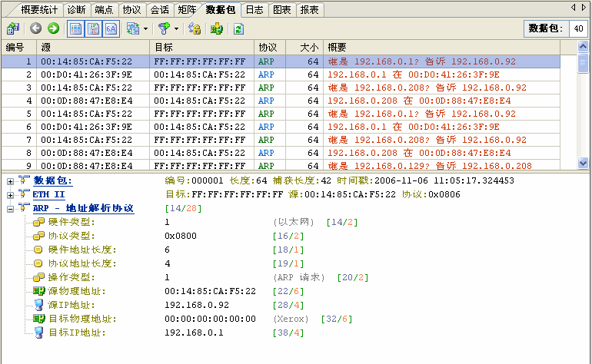Open the filter funnel dropdown arrow
592x364 pixels.
[176, 28]
